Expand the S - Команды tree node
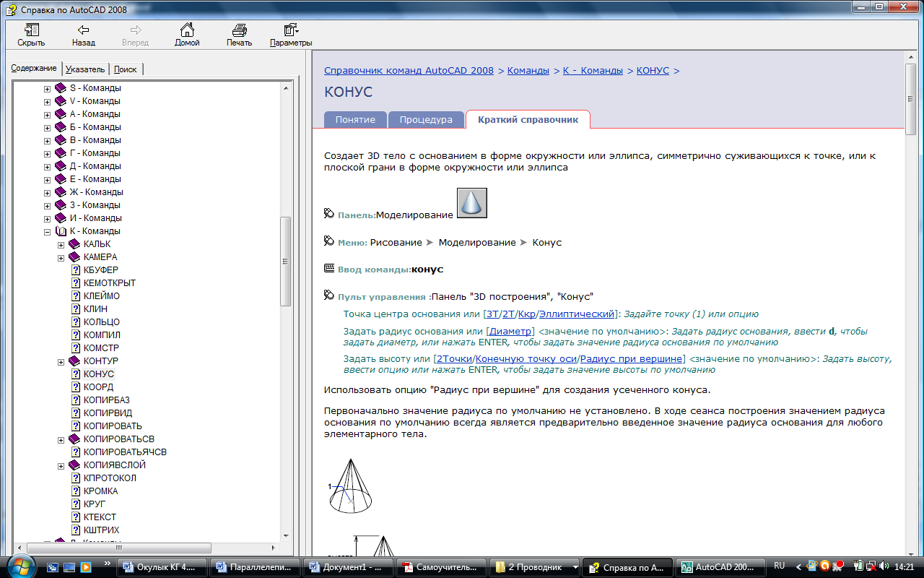The height and width of the screenshot is (578, 924). [48, 88]
